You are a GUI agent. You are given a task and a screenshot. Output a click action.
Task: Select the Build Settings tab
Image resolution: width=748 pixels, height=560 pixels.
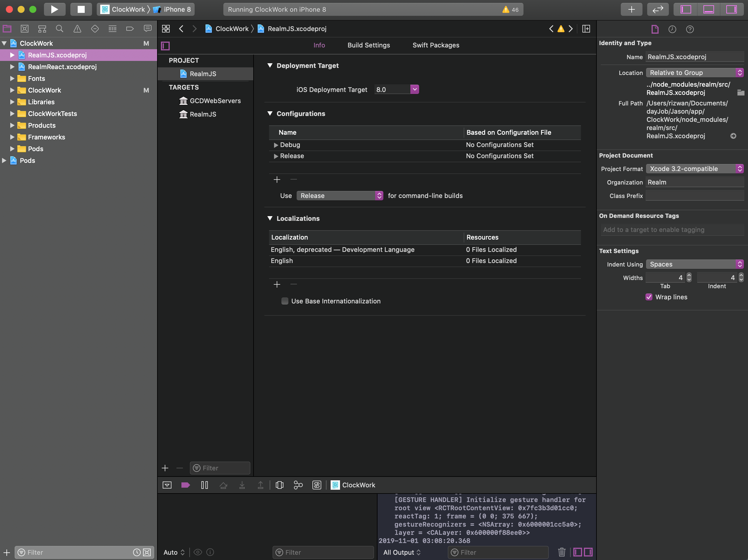tap(368, 45)
